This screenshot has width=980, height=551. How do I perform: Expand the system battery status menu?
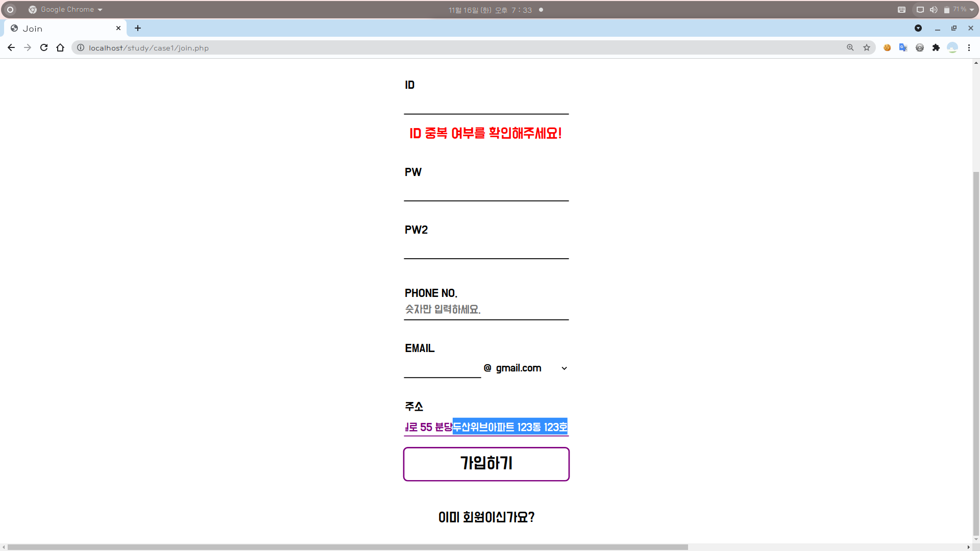pyautogui.click(x=959, y=10)
